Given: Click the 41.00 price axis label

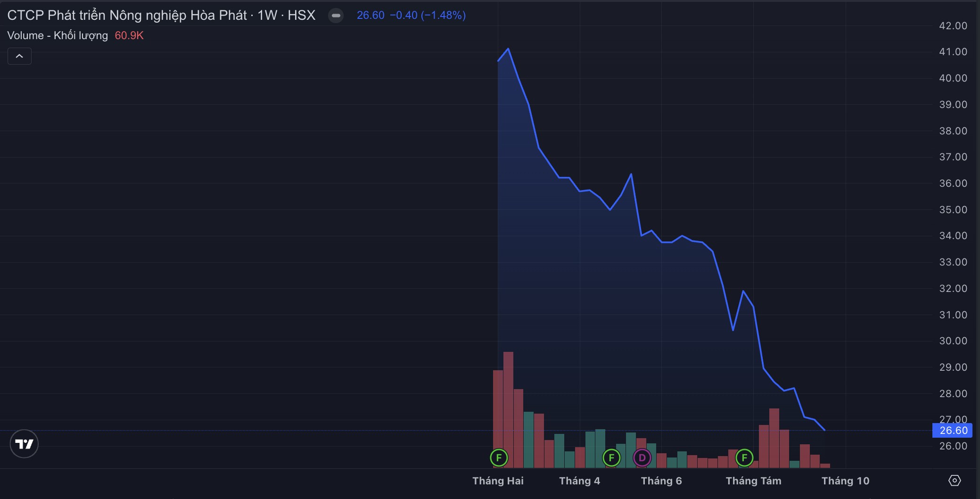Looking at the screenshot, I should coord(953,52).
